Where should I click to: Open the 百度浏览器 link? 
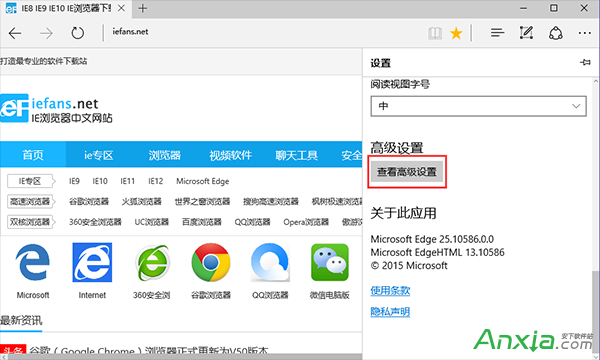202,222
